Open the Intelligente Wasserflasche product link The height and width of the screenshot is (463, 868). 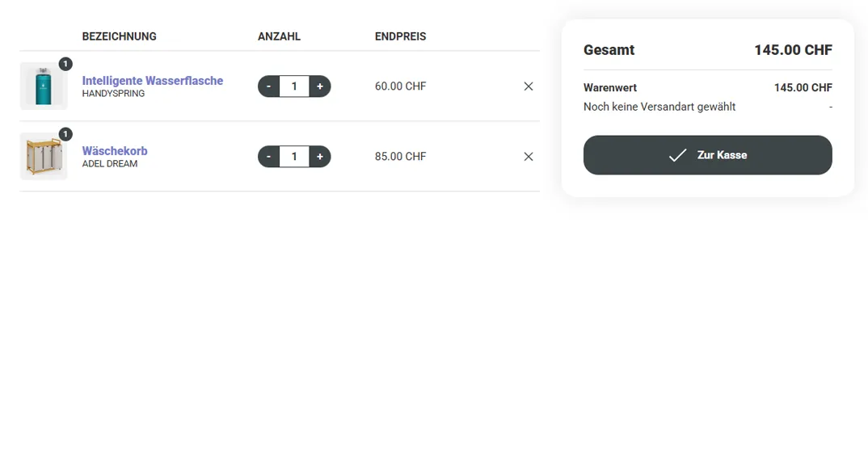click(153, 81)
